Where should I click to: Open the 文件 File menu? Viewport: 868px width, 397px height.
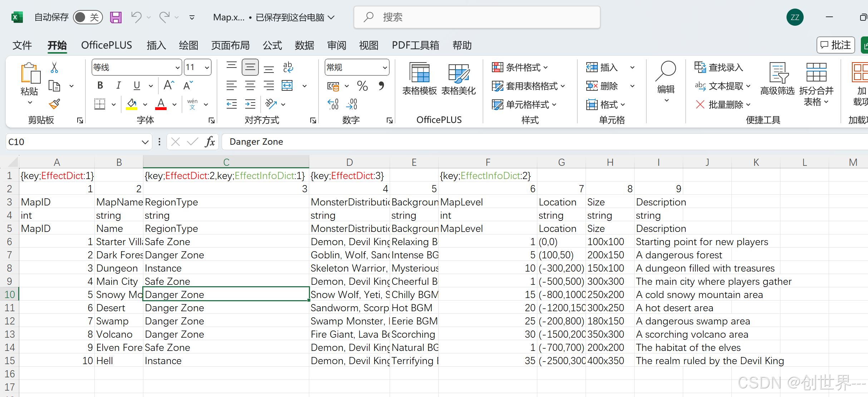point(22,45)
